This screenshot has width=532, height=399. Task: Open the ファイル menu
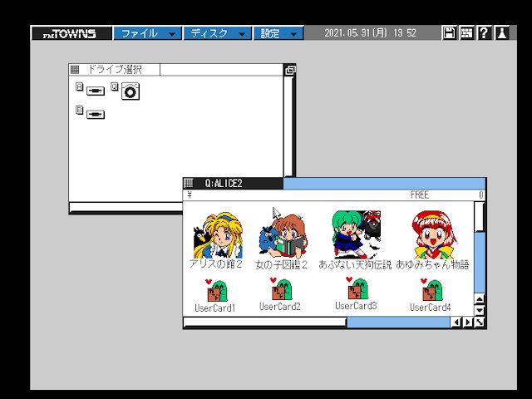147,33
